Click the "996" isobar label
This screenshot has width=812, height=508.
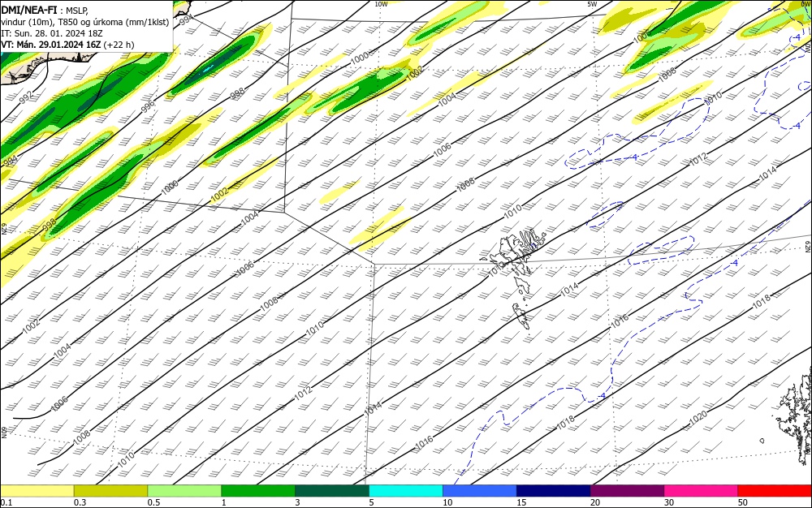[x=148, y=106]
